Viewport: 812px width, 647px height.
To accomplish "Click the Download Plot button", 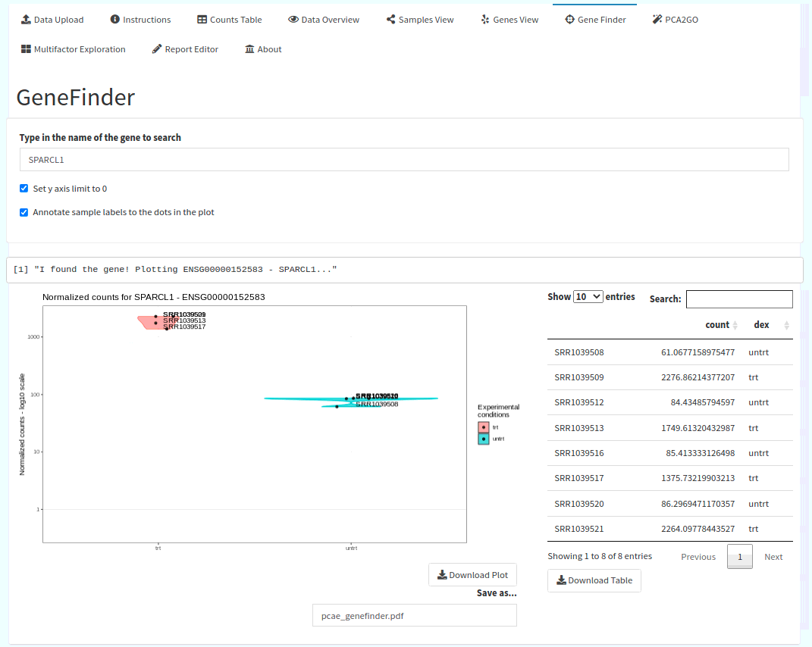I will click(473, 575).
